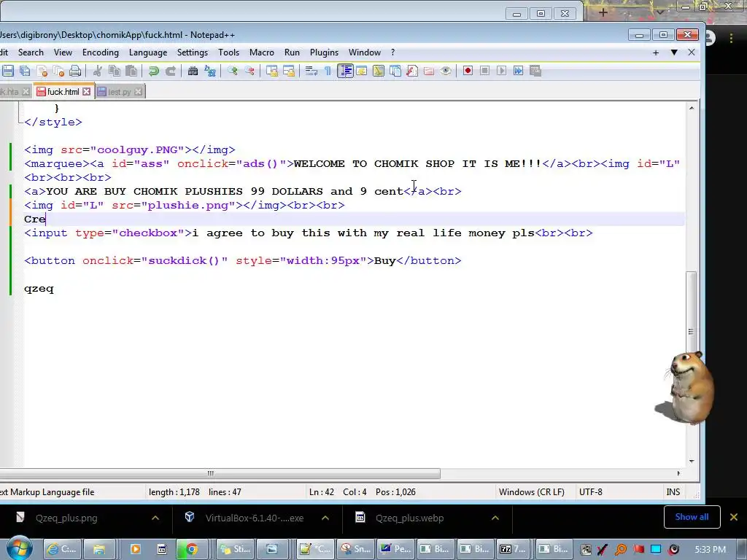Click the Cut scissors icon
The image size is (747, 560).
click(x=98, y=71)
